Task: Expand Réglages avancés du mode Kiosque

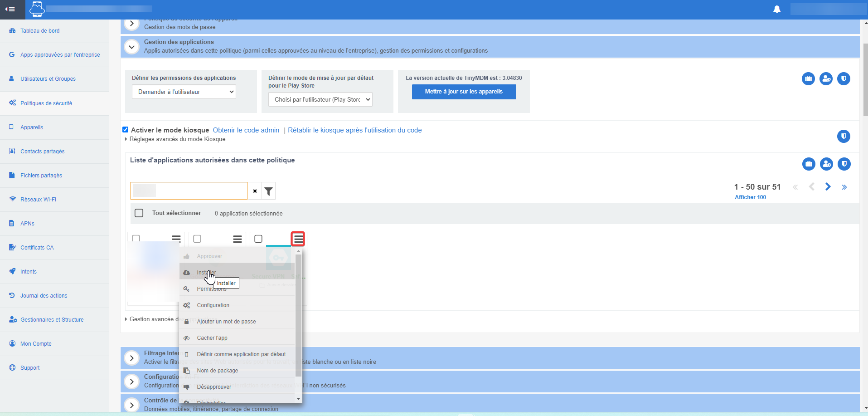Action: [175, 139]
